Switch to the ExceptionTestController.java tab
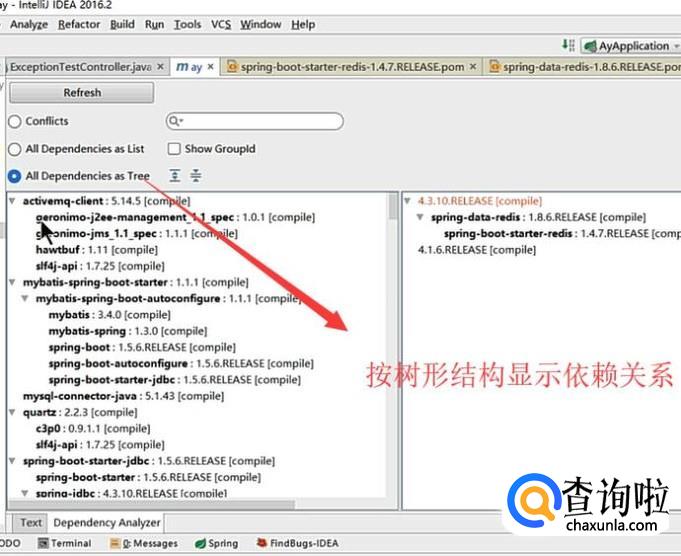 point(81,67)
